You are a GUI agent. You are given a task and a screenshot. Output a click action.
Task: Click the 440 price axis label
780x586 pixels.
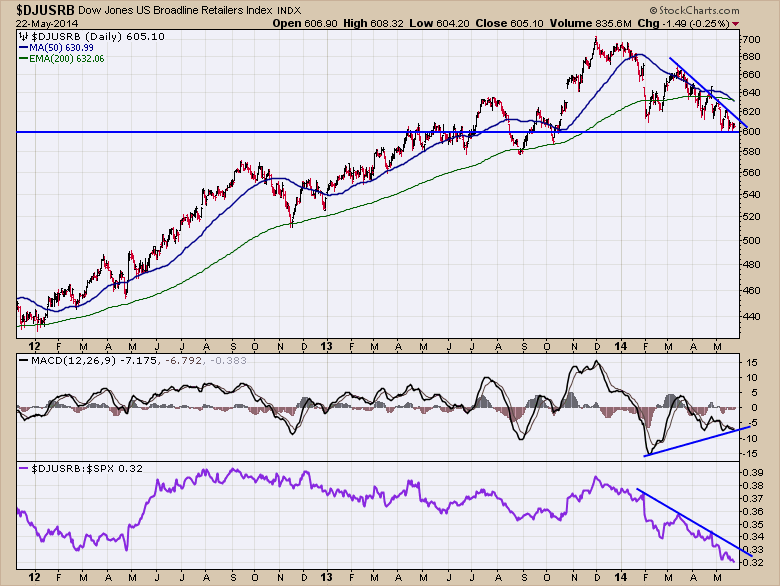pos(751,316)
